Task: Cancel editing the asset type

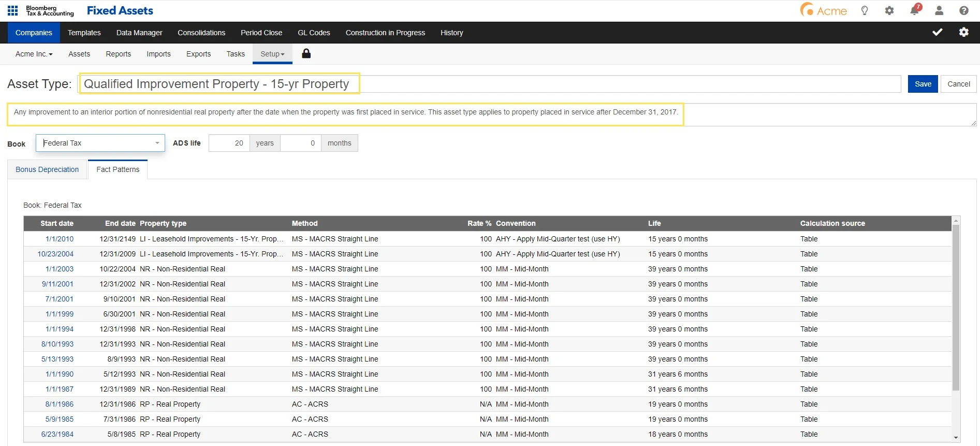Action: pos(959,84)
